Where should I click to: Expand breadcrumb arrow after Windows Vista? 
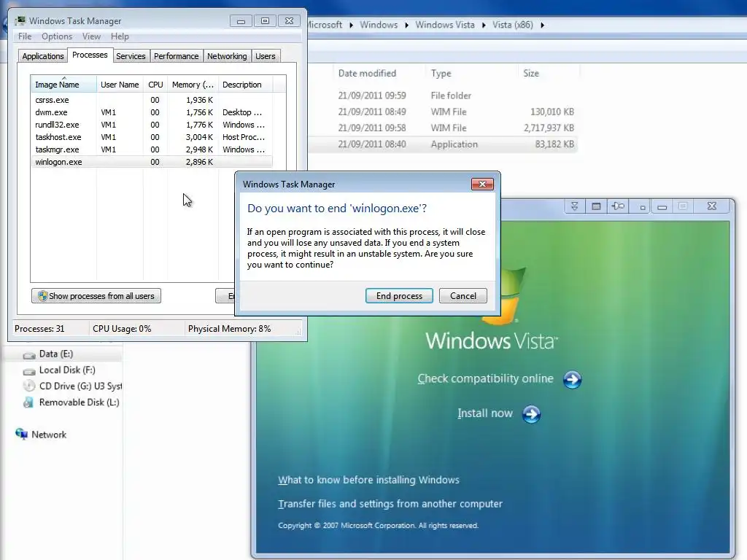[484, 25]
